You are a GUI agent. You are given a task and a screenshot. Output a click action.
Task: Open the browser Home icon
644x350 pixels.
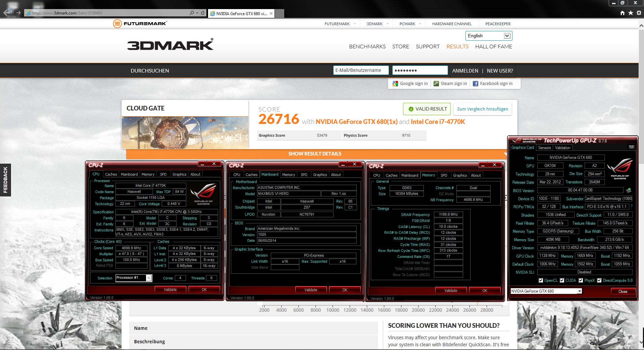point(623,13)
